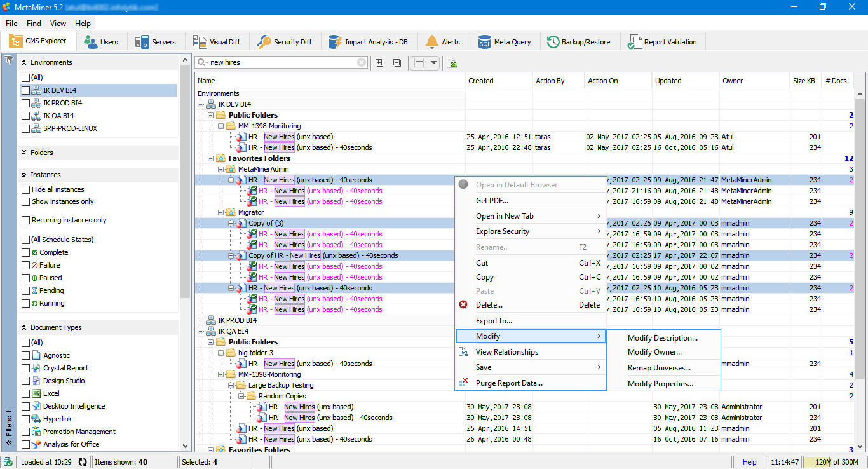The height and width of the screenshot is (469, 868).
Task: Click the refresh icon in status bar
Action: point(83,462)
